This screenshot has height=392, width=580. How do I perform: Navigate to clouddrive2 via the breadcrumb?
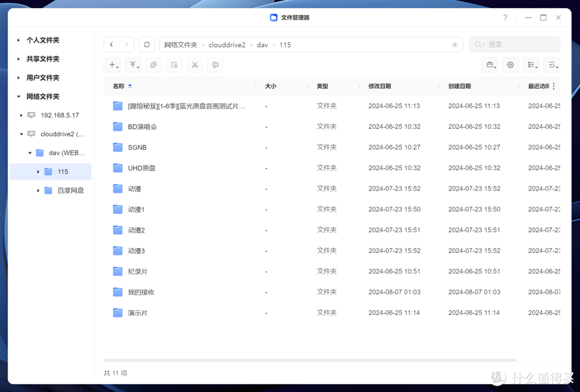coord(227,45)
